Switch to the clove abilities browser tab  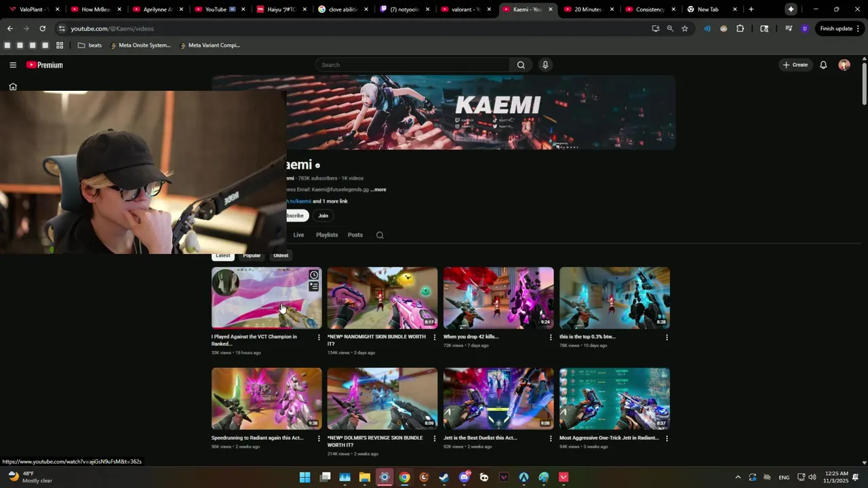click(342, 9)
